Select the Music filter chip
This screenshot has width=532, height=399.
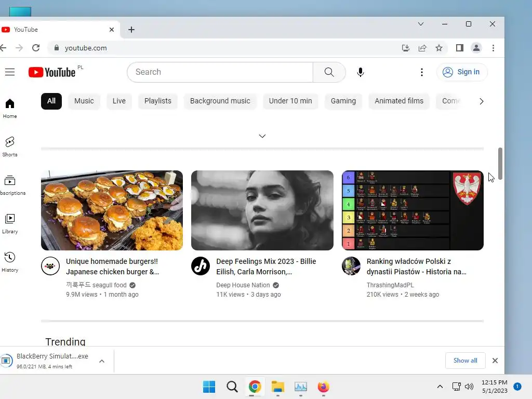(x=84, y=101)
